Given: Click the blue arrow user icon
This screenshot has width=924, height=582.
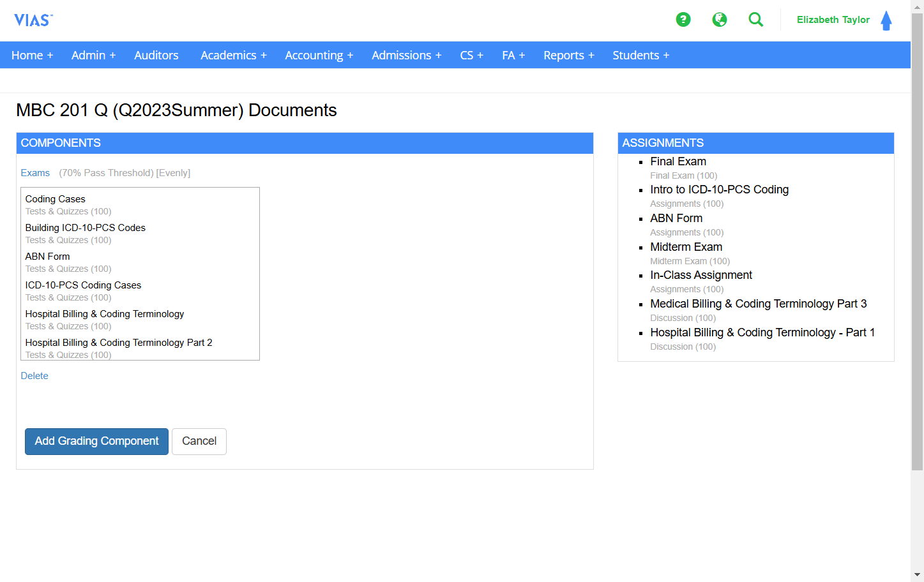Looking at the screenshot, I should [x=886, y=20].
